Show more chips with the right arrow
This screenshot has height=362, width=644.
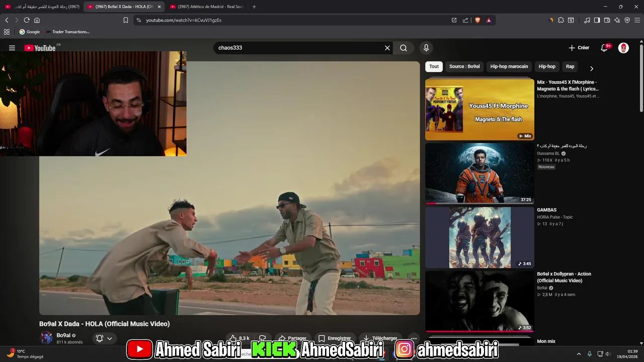[592, 68]
